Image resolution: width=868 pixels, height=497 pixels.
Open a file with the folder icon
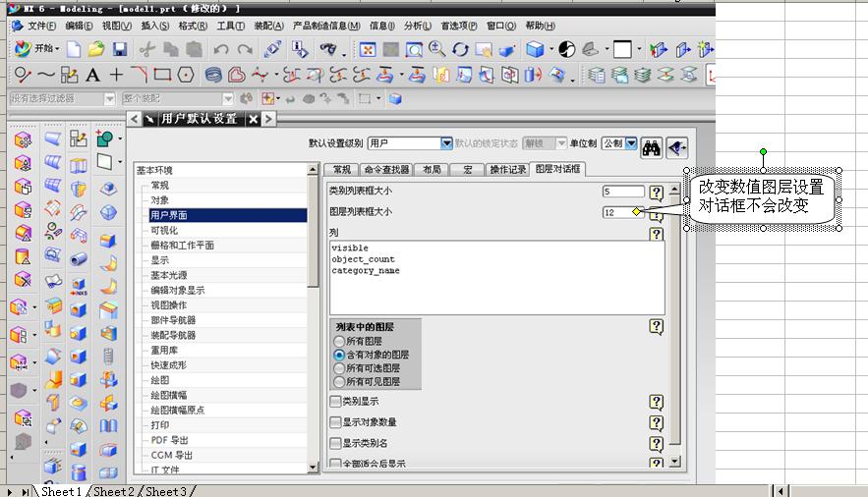click(x=95, y=49)
